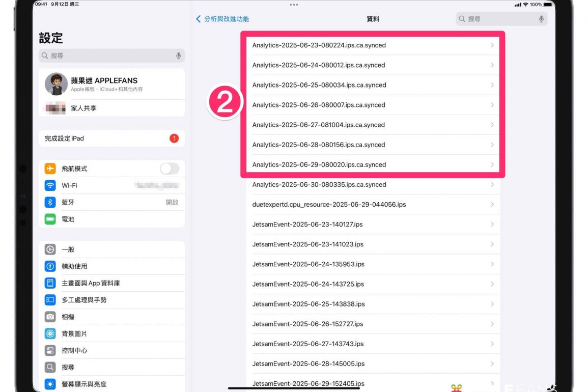Viewport: 588px width, 392px height.
Task: Open the 蘋果迷 APPLEFANS account profile
Action: (x=111, y=84)
